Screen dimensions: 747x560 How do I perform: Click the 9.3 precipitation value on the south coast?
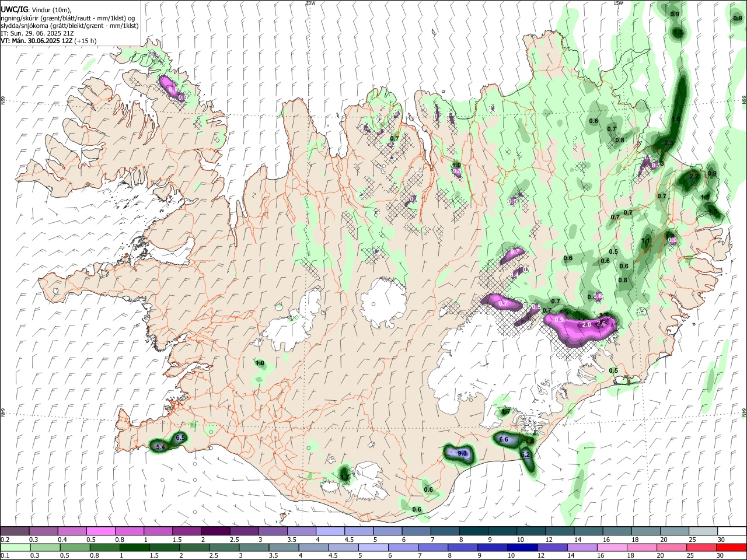(463, 453)
